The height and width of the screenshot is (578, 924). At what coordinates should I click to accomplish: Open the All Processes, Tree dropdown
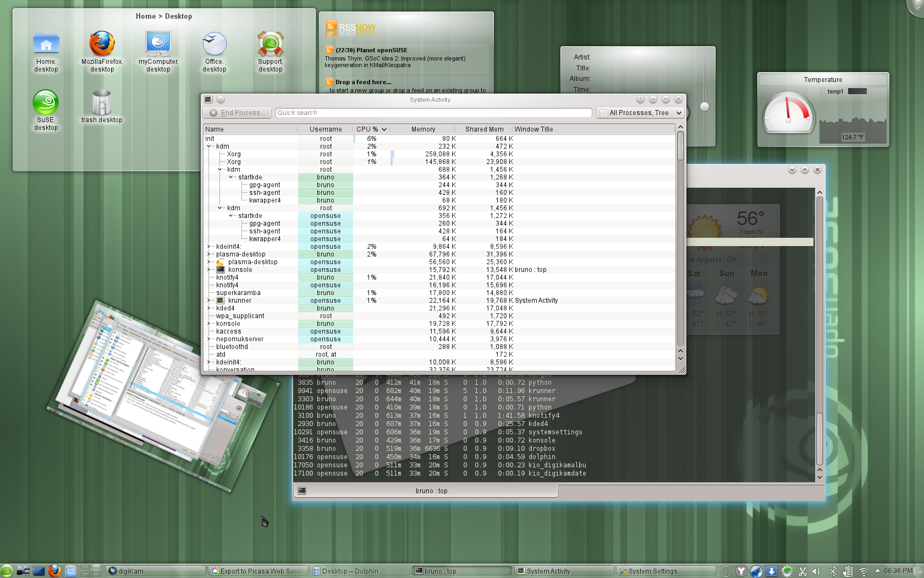(x=640, y=113)
